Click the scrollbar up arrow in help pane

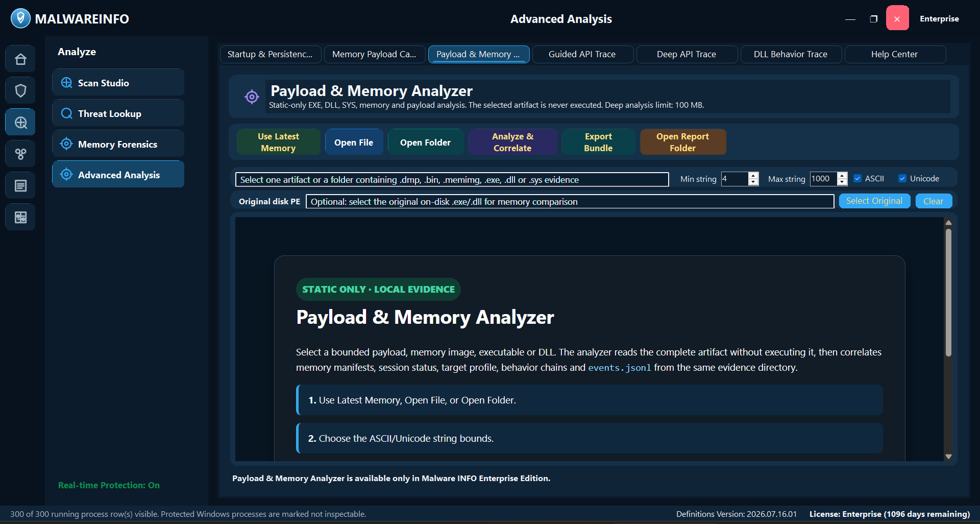[948, 223]
